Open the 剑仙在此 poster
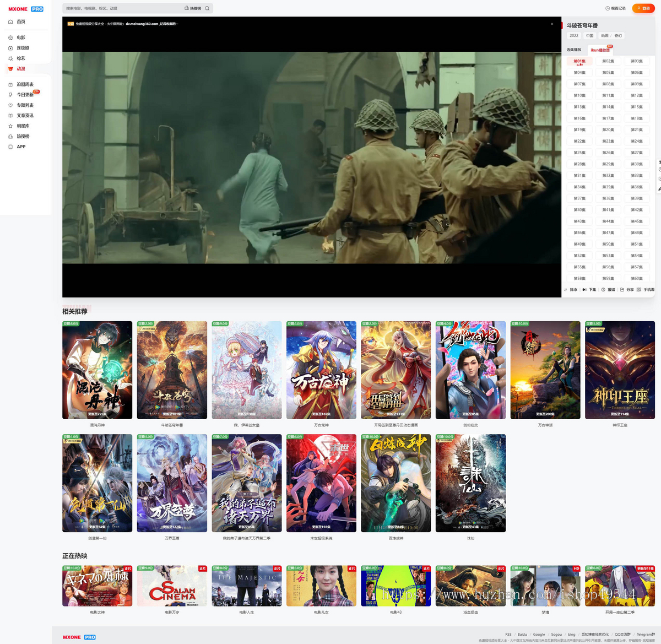 coord(470,370)
